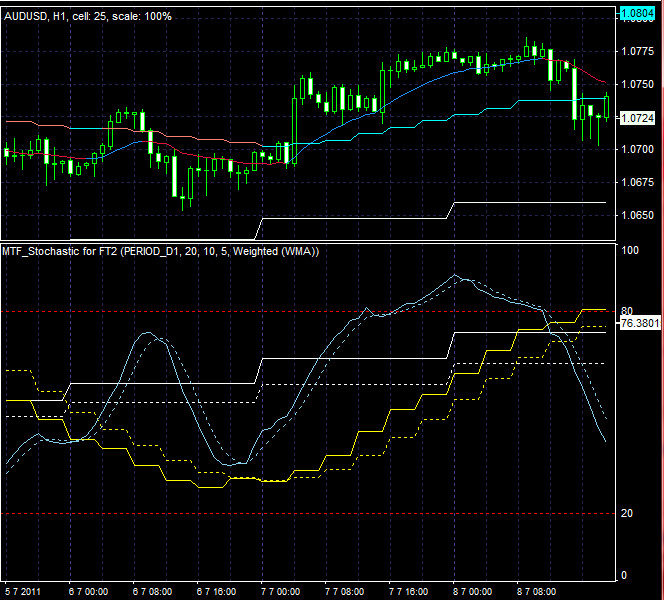Screen dimensions: 664x600
Task: Select the 7 7 00:00 time label
Action: click(x=280, y=592)
